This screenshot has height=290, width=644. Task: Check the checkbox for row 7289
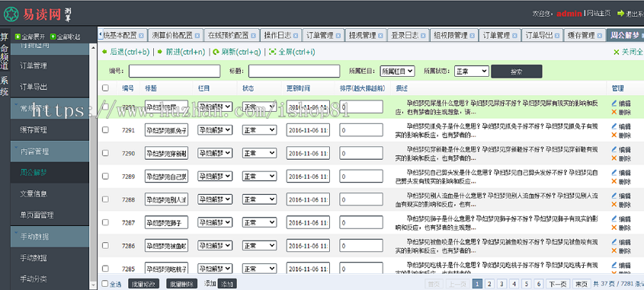point(105,176)
